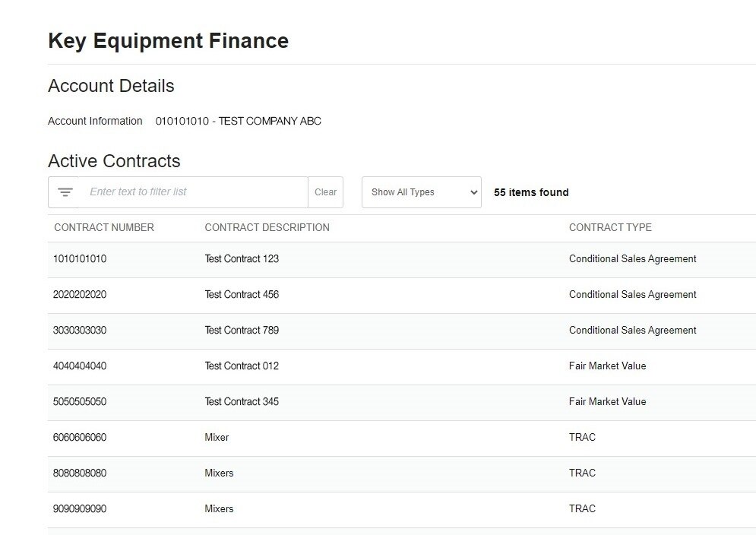Open contract number 1010101010
Screen dimensions: 756x535
(x=80, y=259)
